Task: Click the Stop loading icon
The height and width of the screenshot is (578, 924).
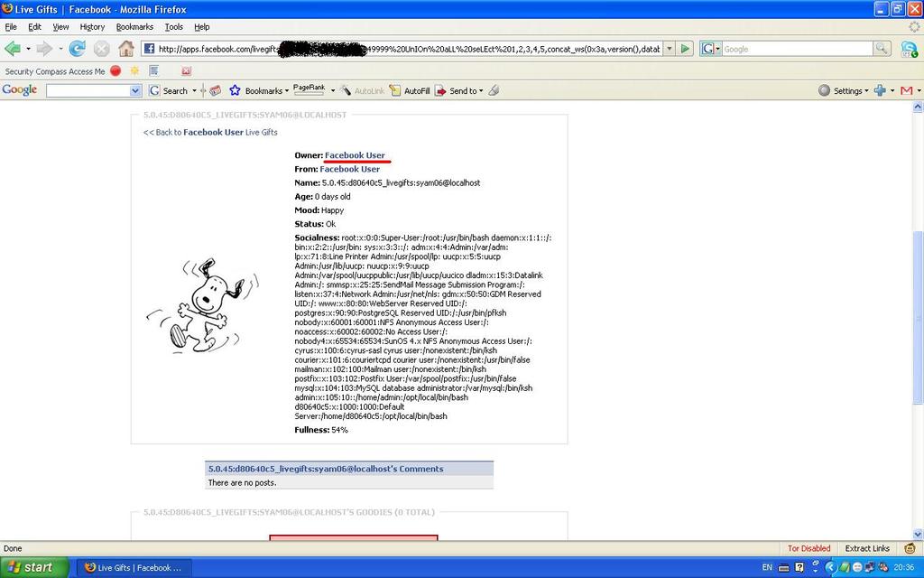Action: tap(102, 49)
